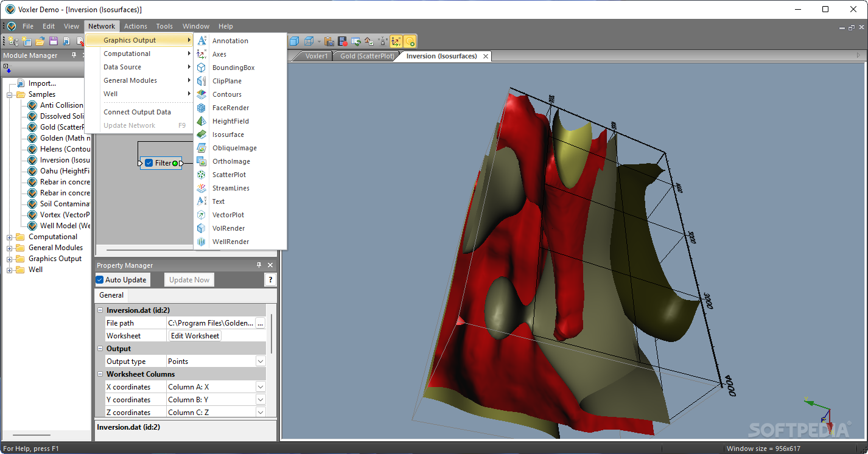Open the Output type dropdown

coord(261,361)
